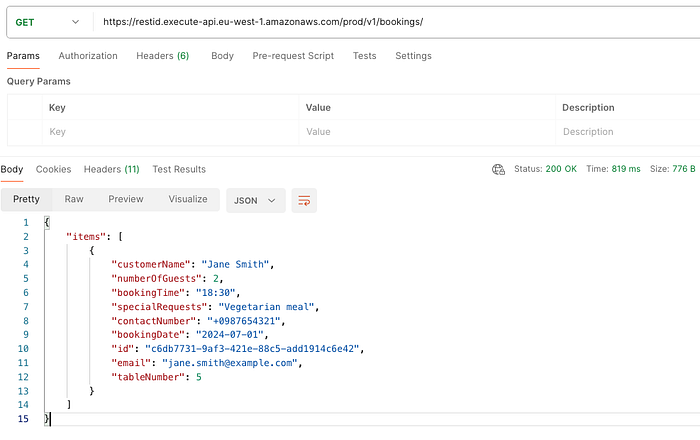
Task: Click the query param Description input
Action: click(x=626, y=131)
